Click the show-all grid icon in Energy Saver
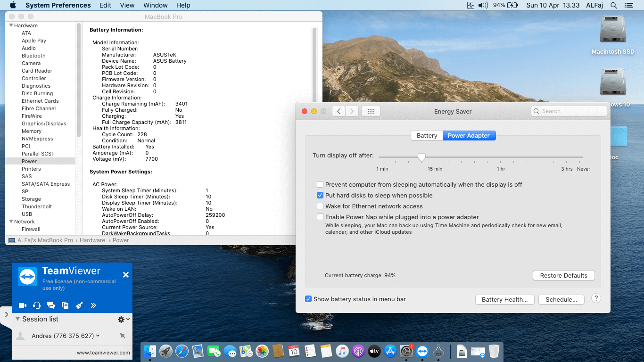Screen dimensions: 644x362 pos(371,111)
